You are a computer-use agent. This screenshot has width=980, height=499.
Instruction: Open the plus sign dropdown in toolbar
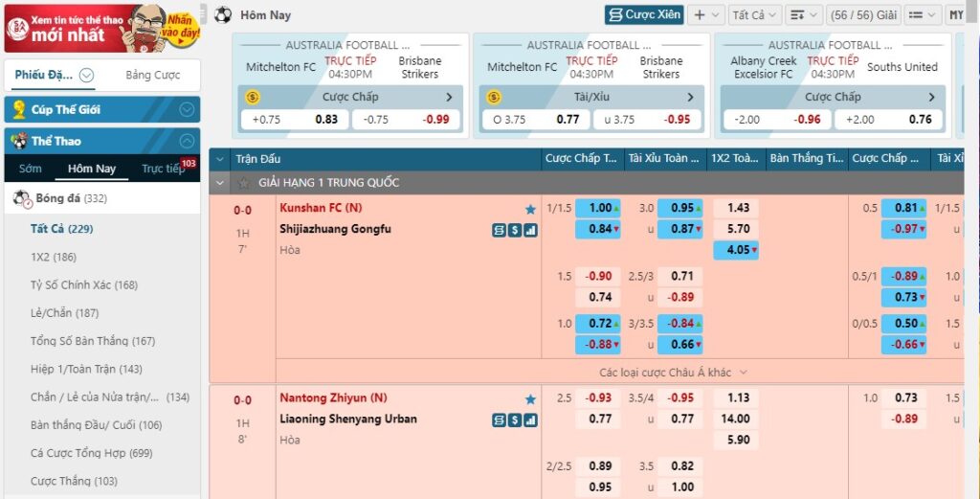(706, 14)
